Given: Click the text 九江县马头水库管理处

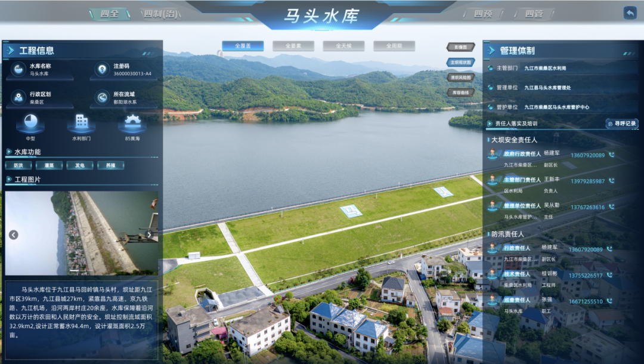Looking at the screenshot, I should pos(547,88).
